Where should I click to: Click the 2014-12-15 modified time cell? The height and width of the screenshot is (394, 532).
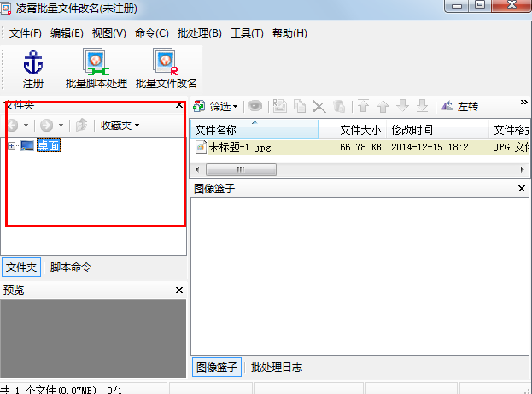436,147
